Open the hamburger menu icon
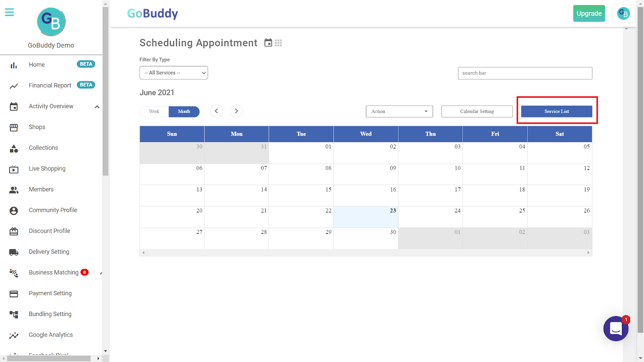This screenshot has height=362, width=644. [9, 12]
